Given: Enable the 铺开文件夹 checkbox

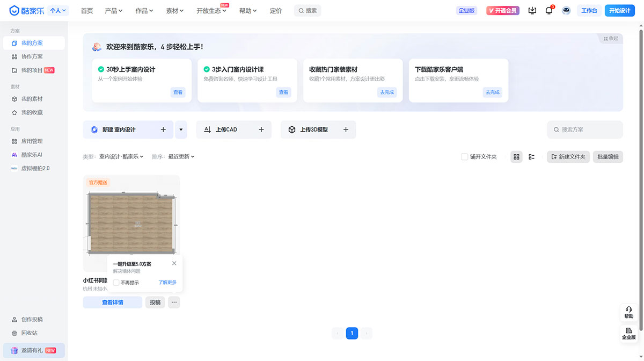Looking at the screenshot, I should [x=464, y=156].
